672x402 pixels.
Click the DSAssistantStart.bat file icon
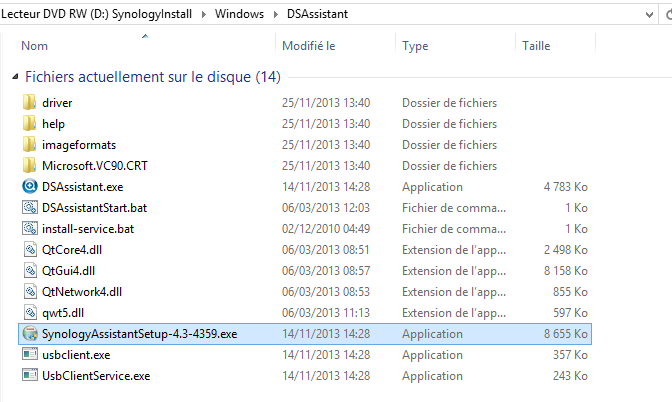[30, 207]
